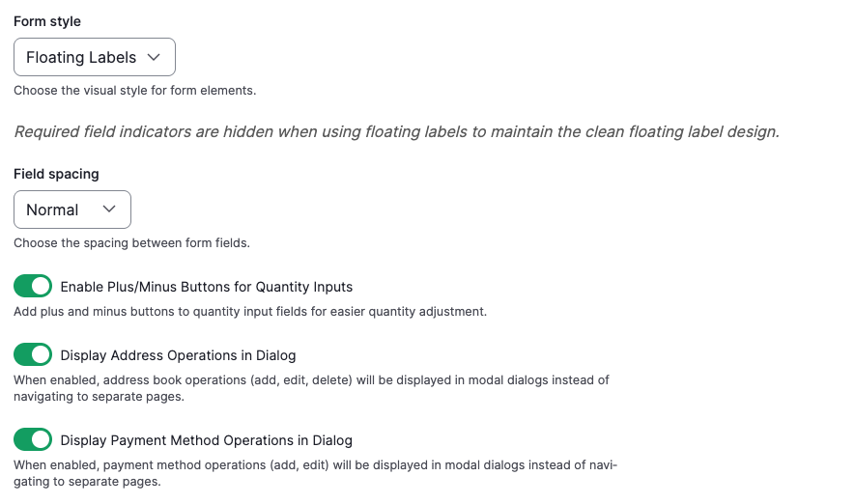Click 'Choose the visual style for form elements' description
This screenshot has width=855, height=504.
click(x=134, y=91)
